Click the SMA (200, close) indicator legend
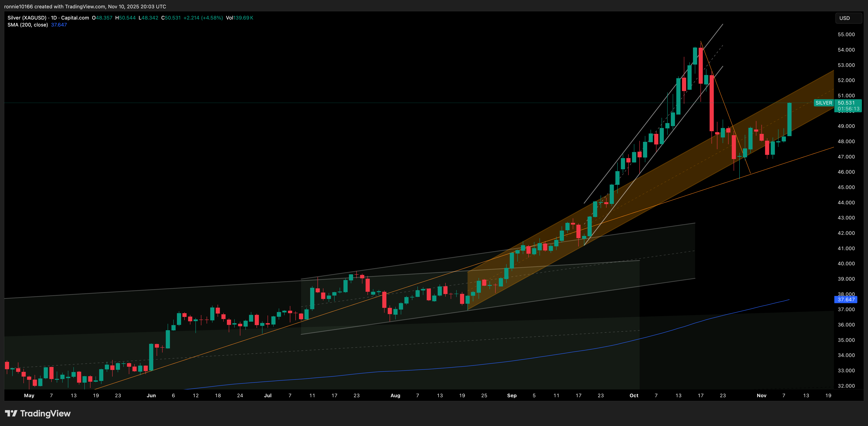Image resolution: width=868 pixels, height=426 pixels. pyautogui.click(x=28, y=25)
